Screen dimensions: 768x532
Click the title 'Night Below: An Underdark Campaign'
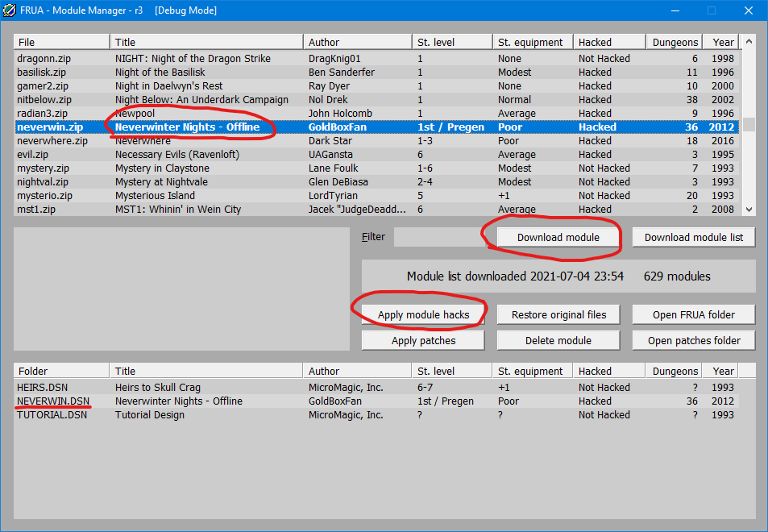[x=201, y=99]
